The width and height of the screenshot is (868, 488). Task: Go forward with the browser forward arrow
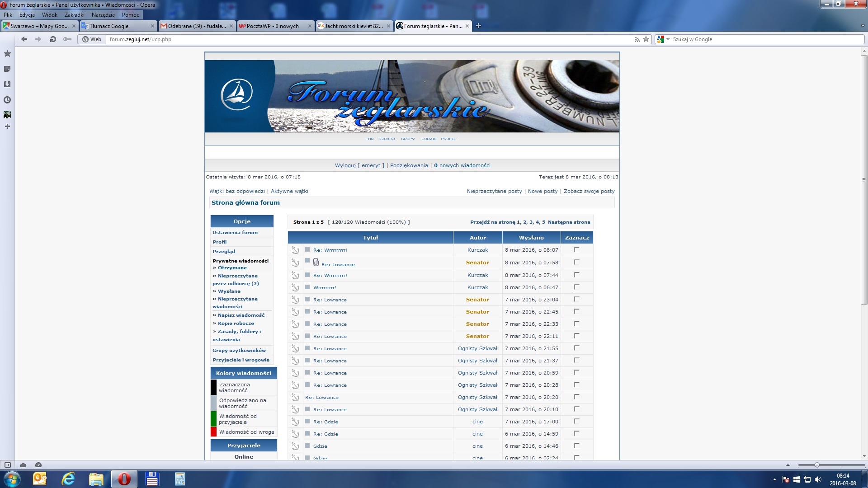click(x=38, y=39)
